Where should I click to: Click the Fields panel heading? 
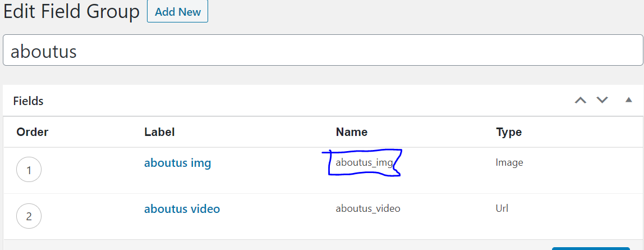coord(29,101)
